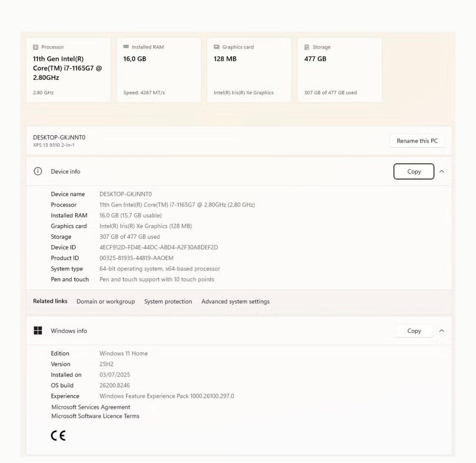476x463 pixels.
Task: Select the 477 GB Storage card
Action: [339, 70]
